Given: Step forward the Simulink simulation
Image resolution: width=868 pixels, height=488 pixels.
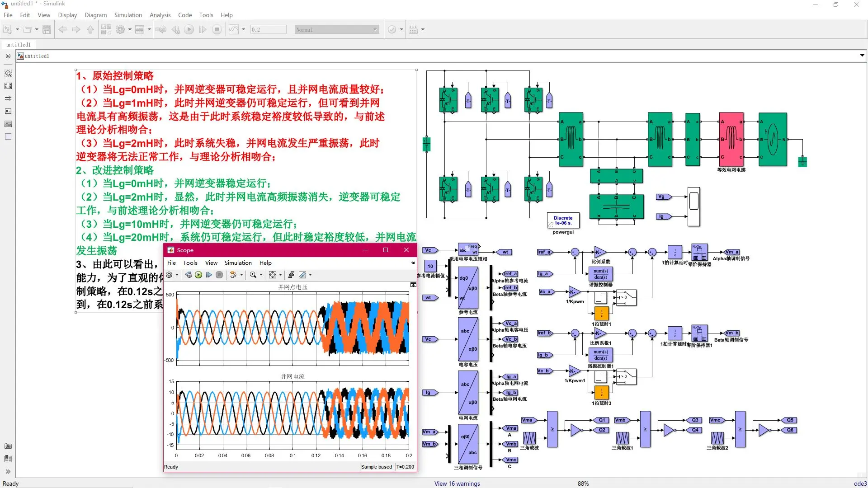Looking at the screenshot, I should tap(203, 30).
